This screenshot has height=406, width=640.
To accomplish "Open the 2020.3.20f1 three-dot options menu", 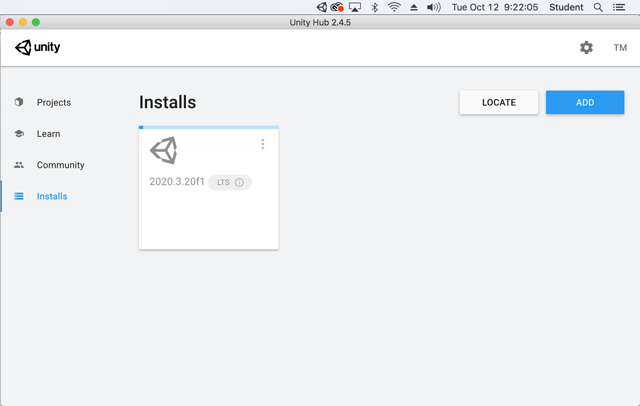I will [263, 144].
